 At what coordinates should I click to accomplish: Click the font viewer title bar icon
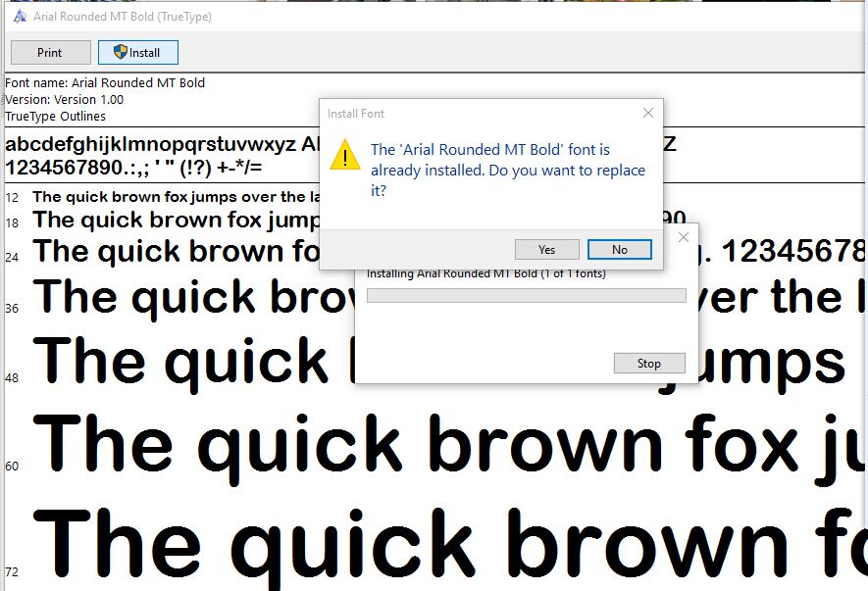20,17
